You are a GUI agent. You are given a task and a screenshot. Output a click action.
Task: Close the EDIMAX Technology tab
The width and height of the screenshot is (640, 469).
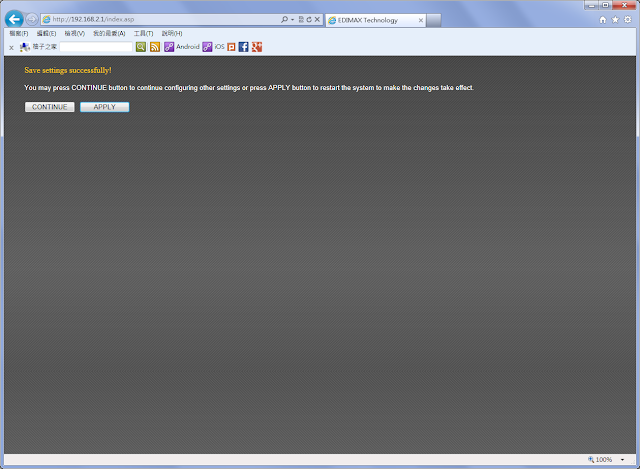coord(421,20)
